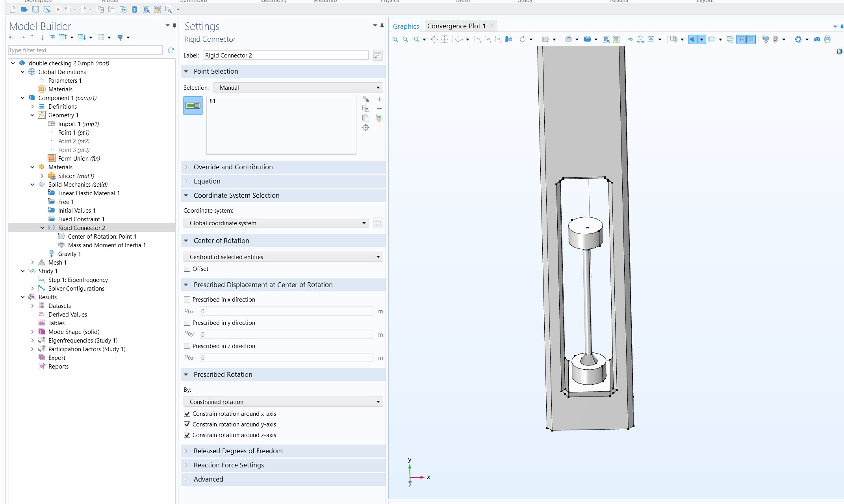Check Prescribed in x direction
This screenshot has height=504, width=844.
[x=187, y=300]
